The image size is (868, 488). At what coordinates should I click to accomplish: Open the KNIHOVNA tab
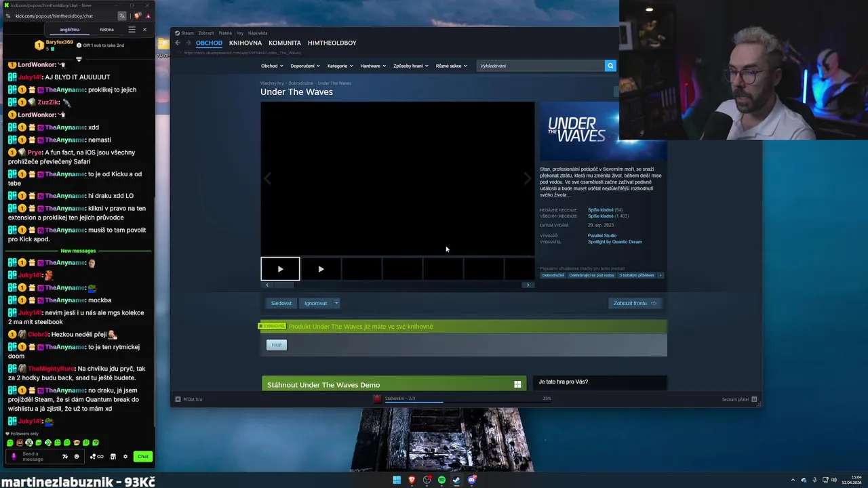pyautogui.click(x=245, y=43)
